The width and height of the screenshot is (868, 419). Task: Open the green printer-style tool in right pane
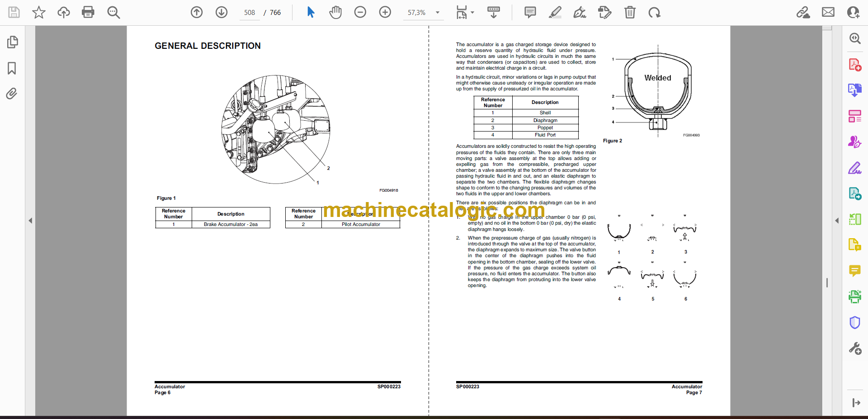[x=855, y=297]
